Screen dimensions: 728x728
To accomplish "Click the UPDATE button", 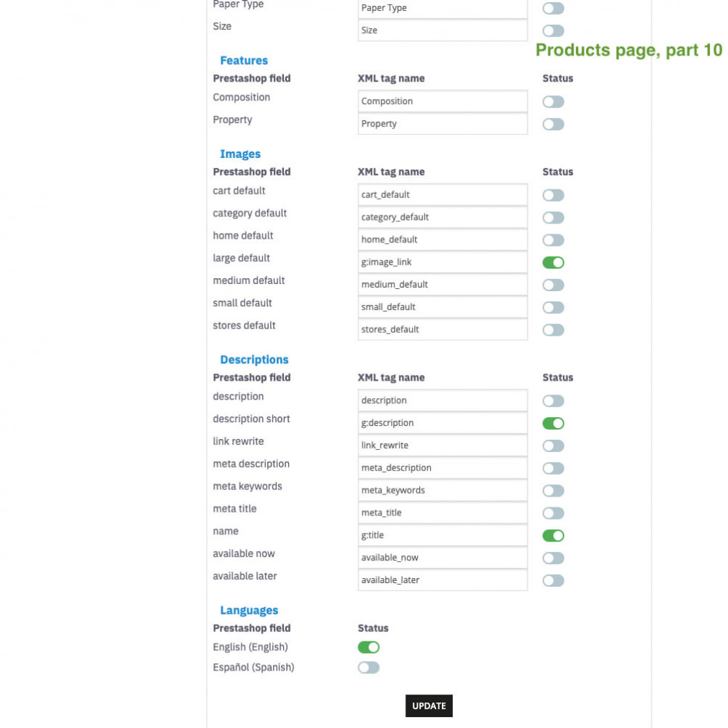I will [429, 705].
